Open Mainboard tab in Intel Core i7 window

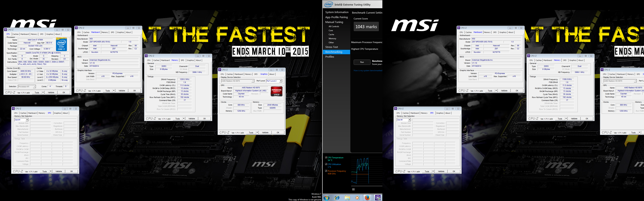24,34
